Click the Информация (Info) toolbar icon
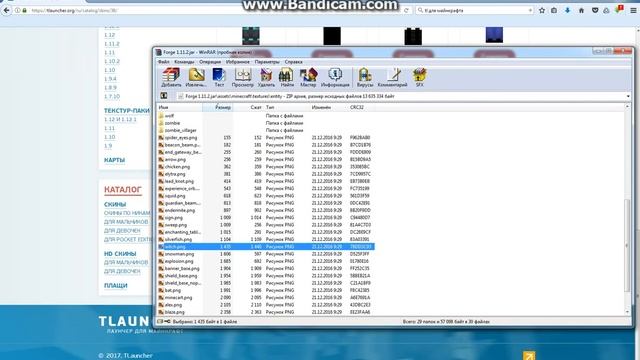 [335, 78]
